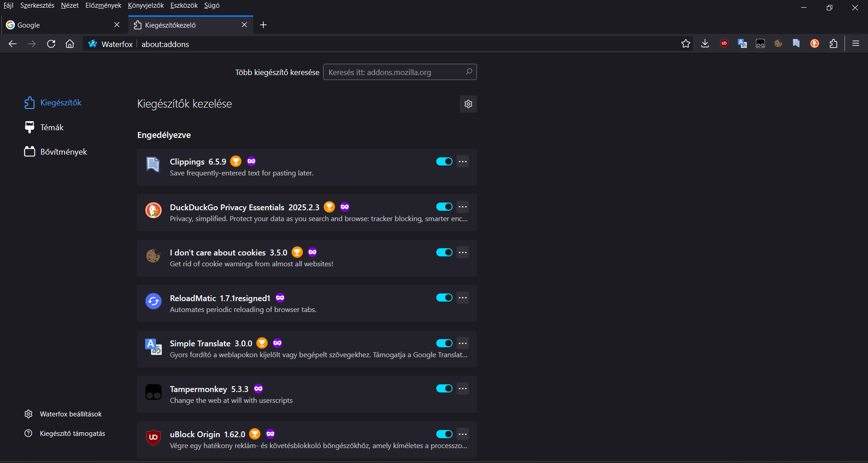Open the Eszközök menu

point(184,5)
